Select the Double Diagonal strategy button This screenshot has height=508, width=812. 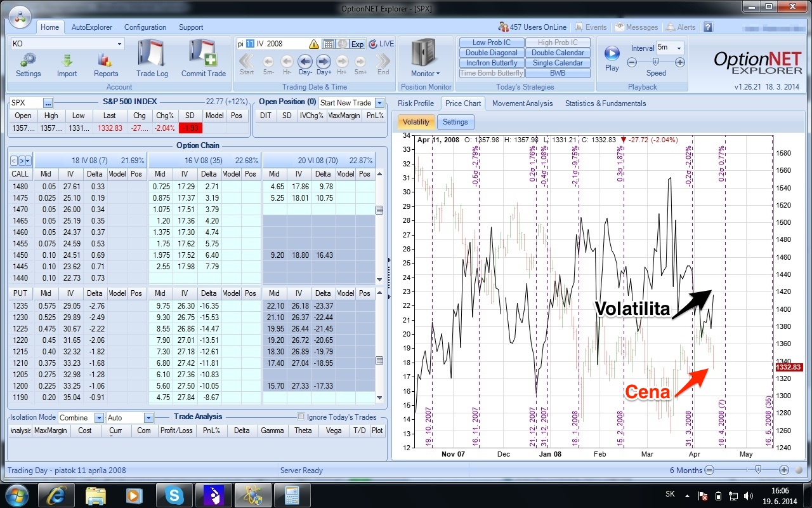coord(492,53)
